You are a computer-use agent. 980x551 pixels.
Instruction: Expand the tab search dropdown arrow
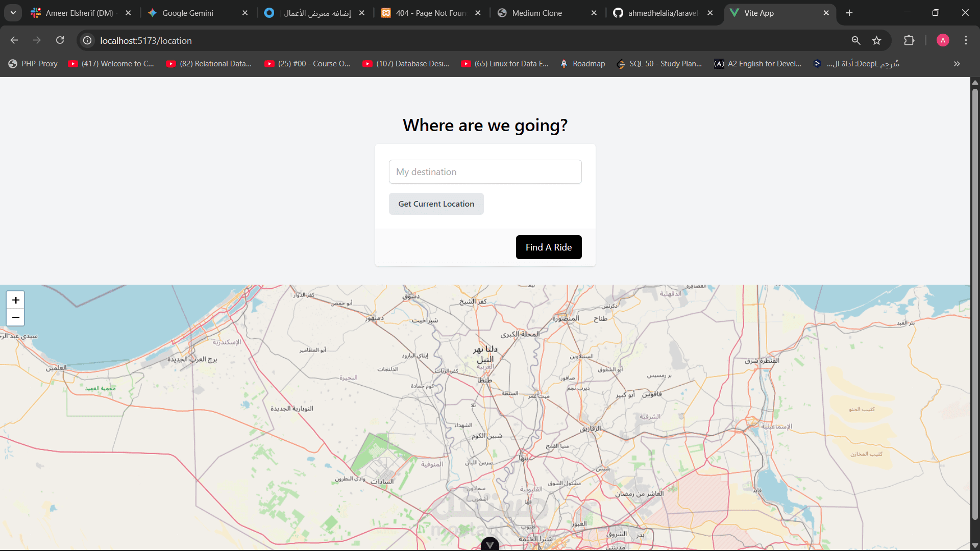tap(13, 13)
